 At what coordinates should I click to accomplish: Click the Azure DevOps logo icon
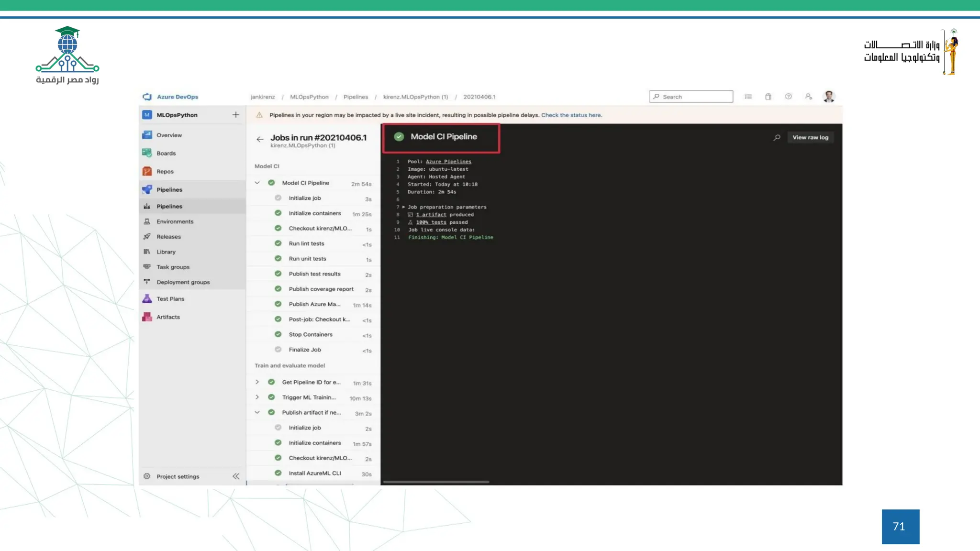tap(147, 97)
